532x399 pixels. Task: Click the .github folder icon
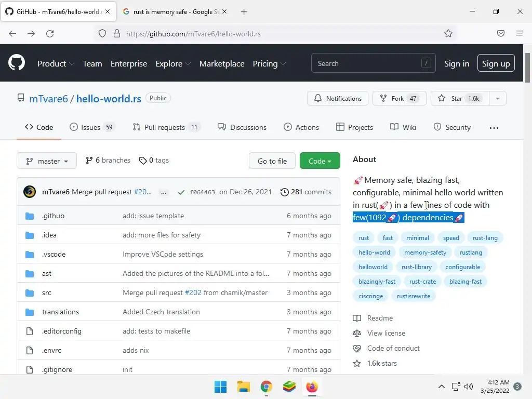30,216
